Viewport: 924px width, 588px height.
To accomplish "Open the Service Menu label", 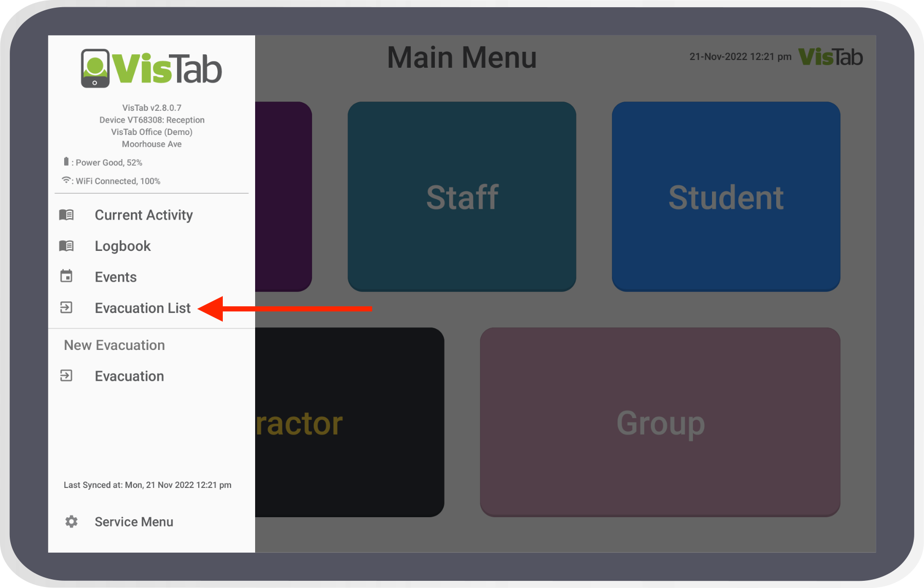I will pyautogui.click(x=134, y=522).
